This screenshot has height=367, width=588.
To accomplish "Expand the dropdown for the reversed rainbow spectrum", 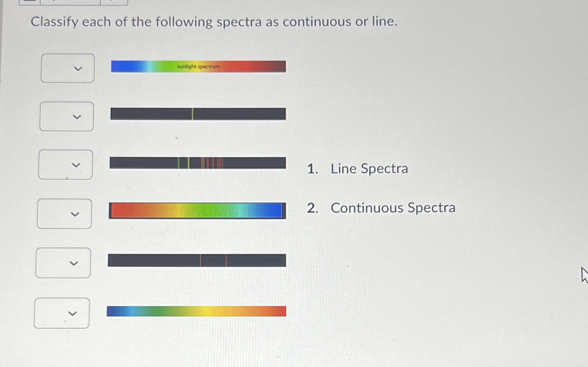I will click(64, 214).
